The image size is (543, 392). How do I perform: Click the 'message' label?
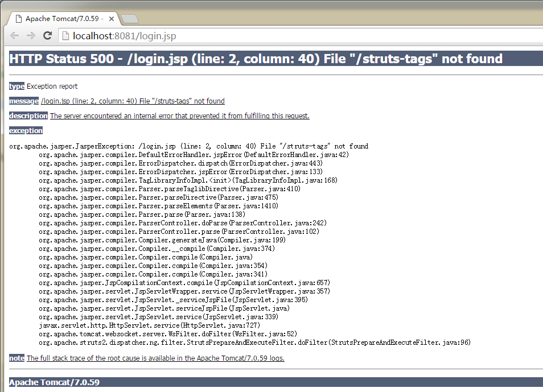click(23, 101)
